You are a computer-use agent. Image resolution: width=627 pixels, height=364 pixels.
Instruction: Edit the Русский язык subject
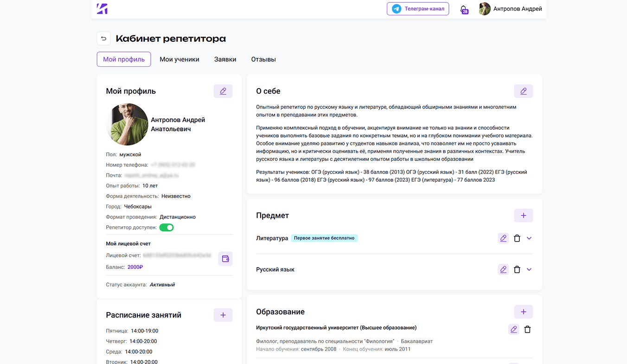click(503, 269)
